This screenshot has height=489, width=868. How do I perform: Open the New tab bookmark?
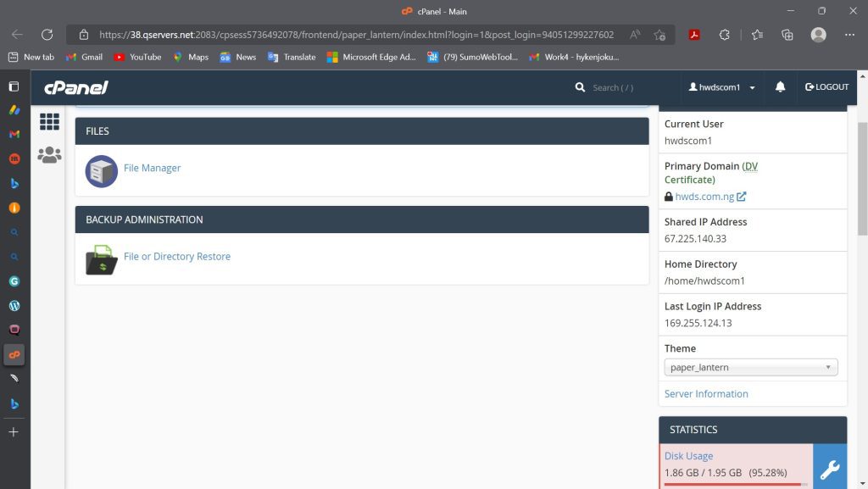pyautogui.click(x=31, y=57)
